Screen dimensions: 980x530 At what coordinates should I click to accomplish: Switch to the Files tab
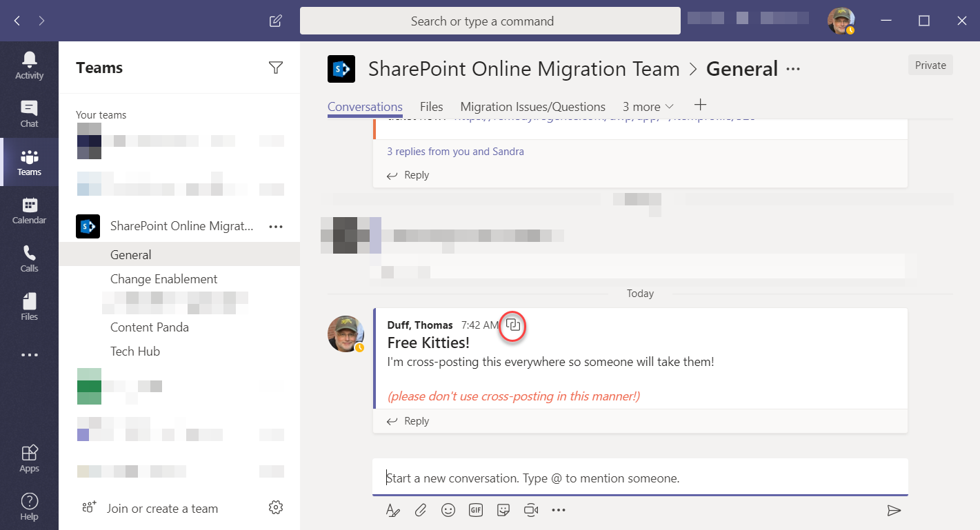pyautogui.click(x=431, y=106)
